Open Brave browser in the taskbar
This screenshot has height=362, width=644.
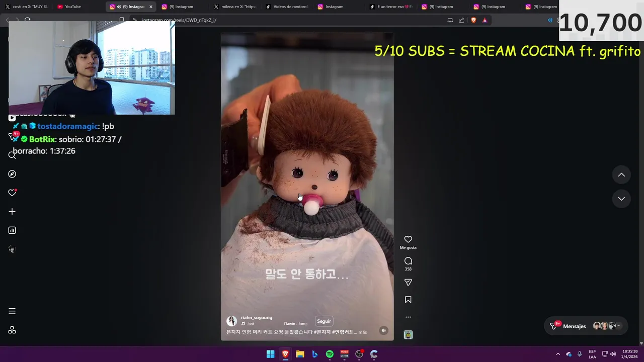point(285,354)
